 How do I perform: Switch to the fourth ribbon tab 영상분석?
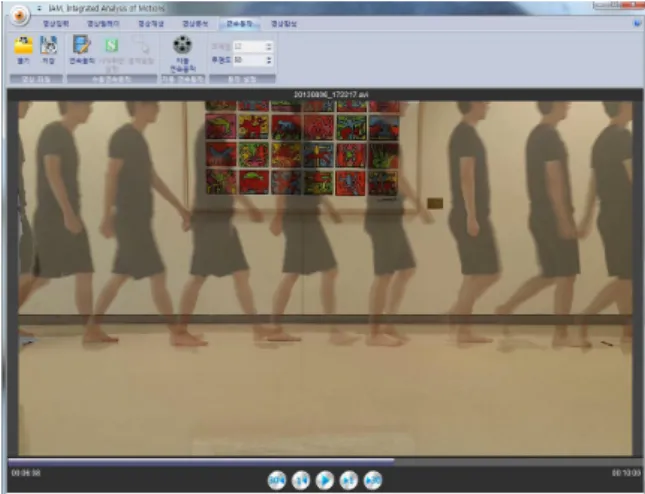pyautogui.click(x=195, y=24)
